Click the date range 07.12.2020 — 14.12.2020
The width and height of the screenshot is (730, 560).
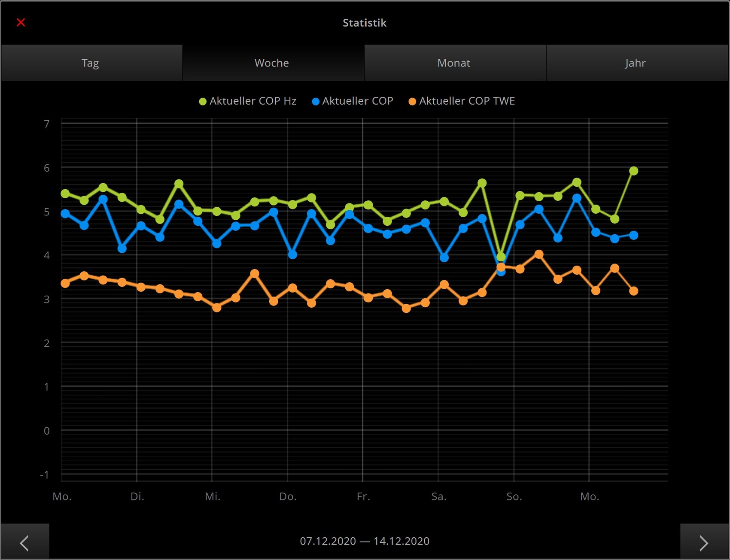(x=365, y=541)
